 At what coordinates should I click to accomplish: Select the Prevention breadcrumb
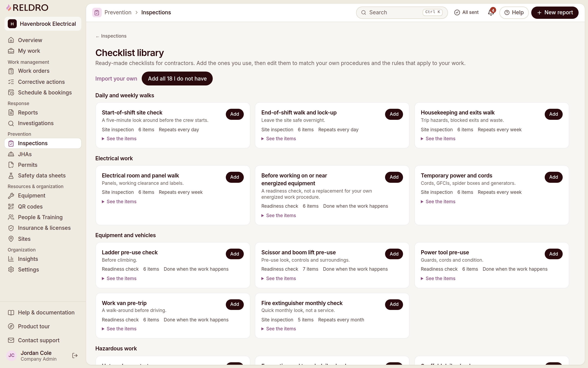click(118, 12)
